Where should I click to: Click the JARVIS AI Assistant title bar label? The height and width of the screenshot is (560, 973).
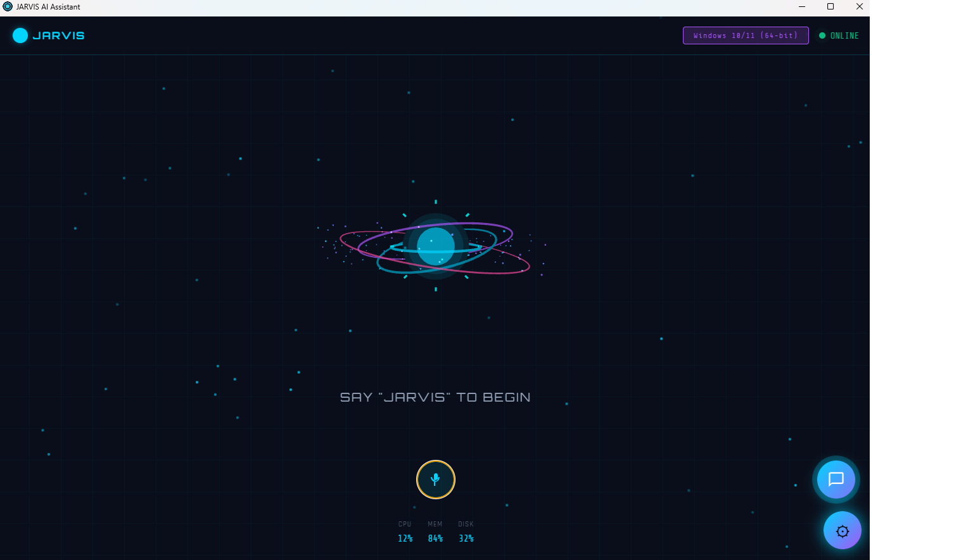(x=47, y=6)
